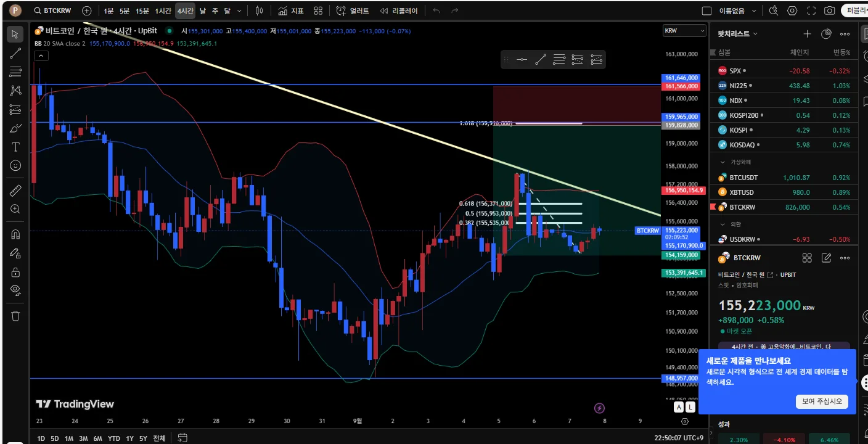Open the indicator templates grid
868x444 pixels.
point(318,10)
